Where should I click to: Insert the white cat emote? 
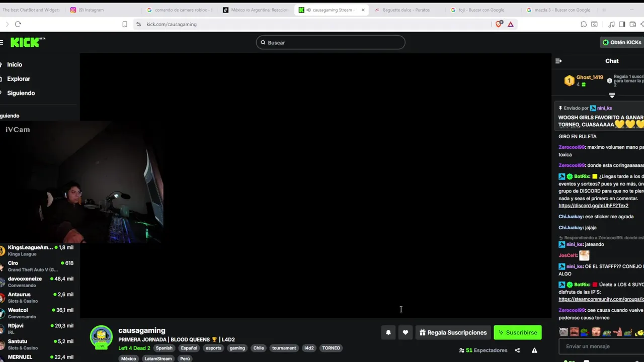click(x=563, y=332)
